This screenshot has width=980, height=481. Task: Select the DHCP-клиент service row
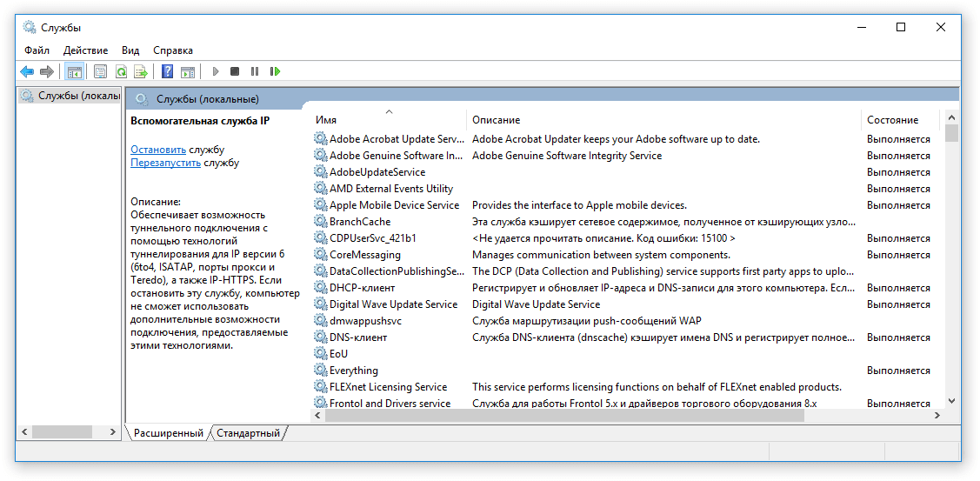(362, 288)
